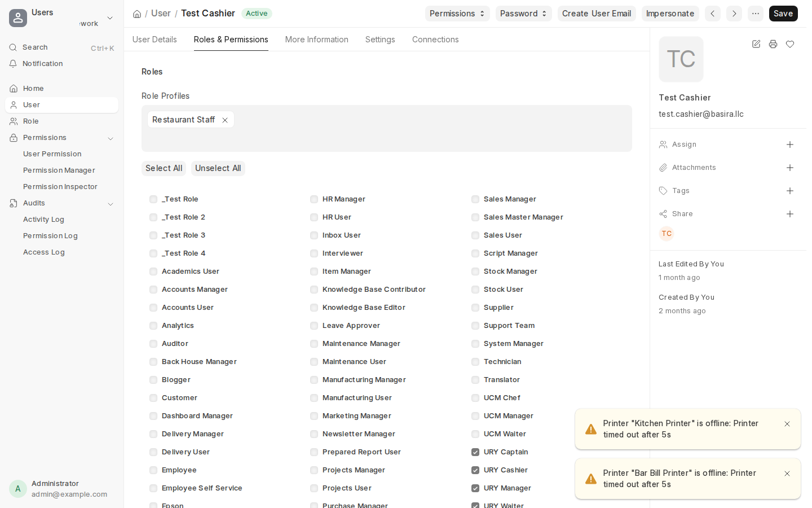Click Unselect All roles
The height and width of the screenshot is (508, 812).
click(x=218, y=168)
